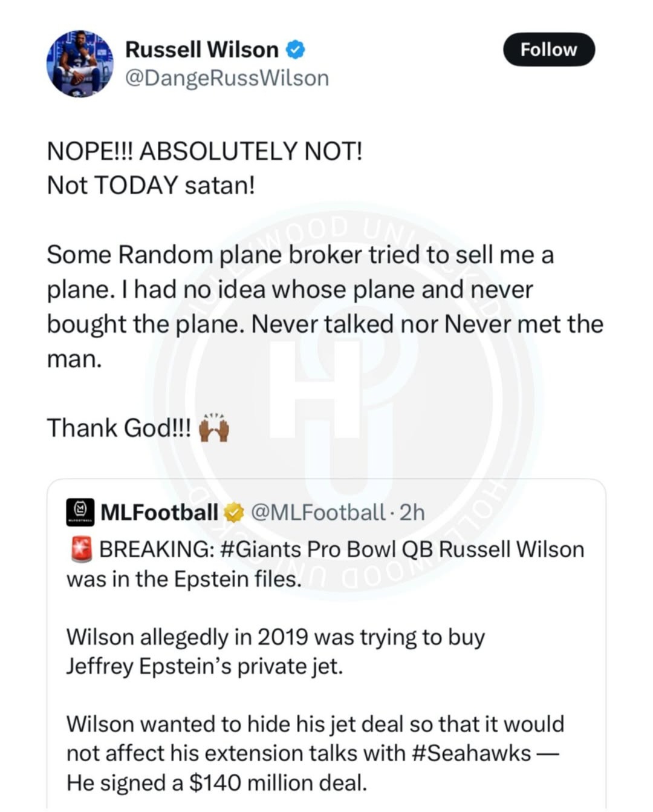Click the raised hands emoji after Thank God
653x812 pixels.
tap(214, 428)
